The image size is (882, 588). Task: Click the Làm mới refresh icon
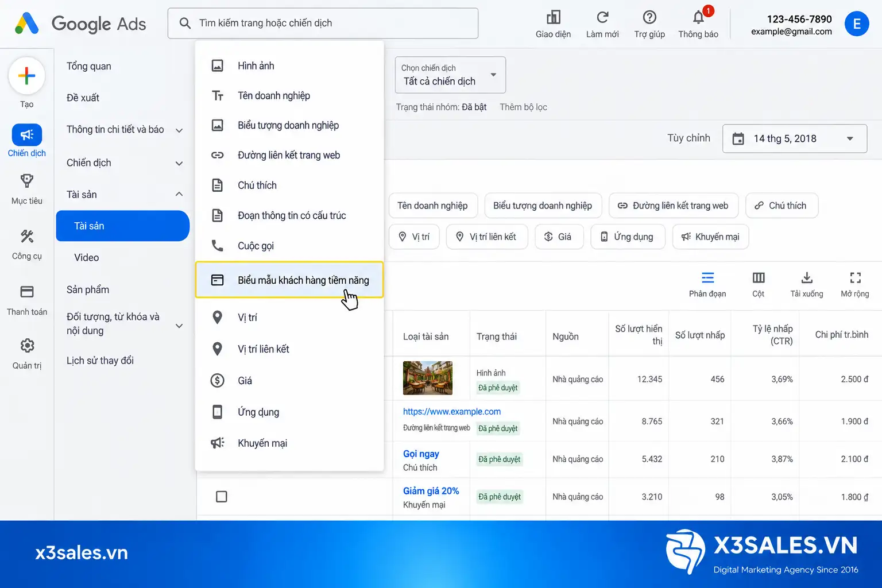click(602, 17)
